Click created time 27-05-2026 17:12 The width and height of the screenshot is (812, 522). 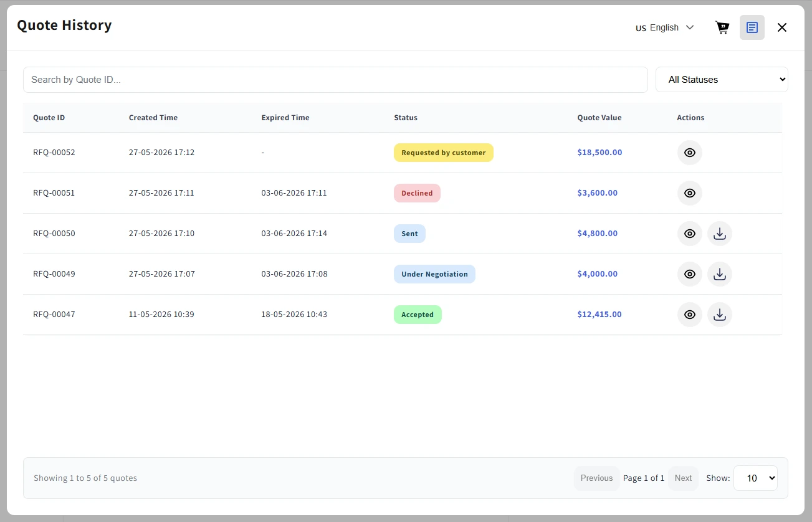tap(162, 153)
